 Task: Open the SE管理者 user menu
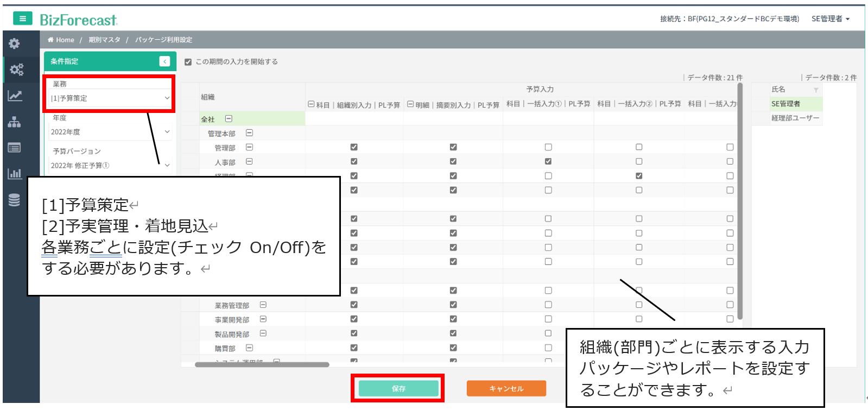(x=830, y=19)
